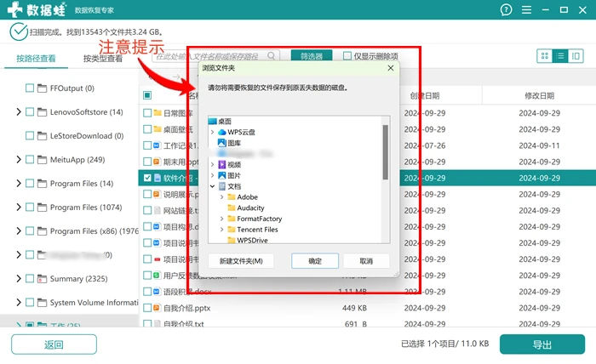Open the hamburger menu icon in title bar

[526, 9]
